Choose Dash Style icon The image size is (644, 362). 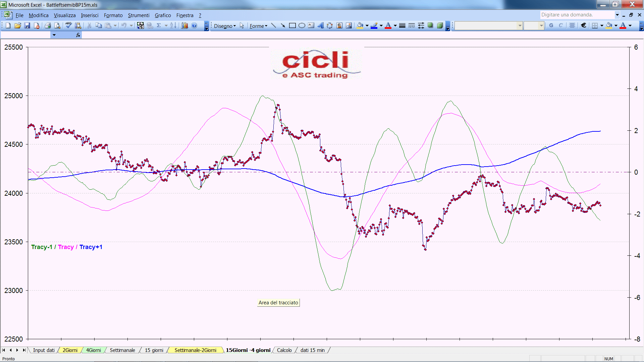(x=412, y=25)
